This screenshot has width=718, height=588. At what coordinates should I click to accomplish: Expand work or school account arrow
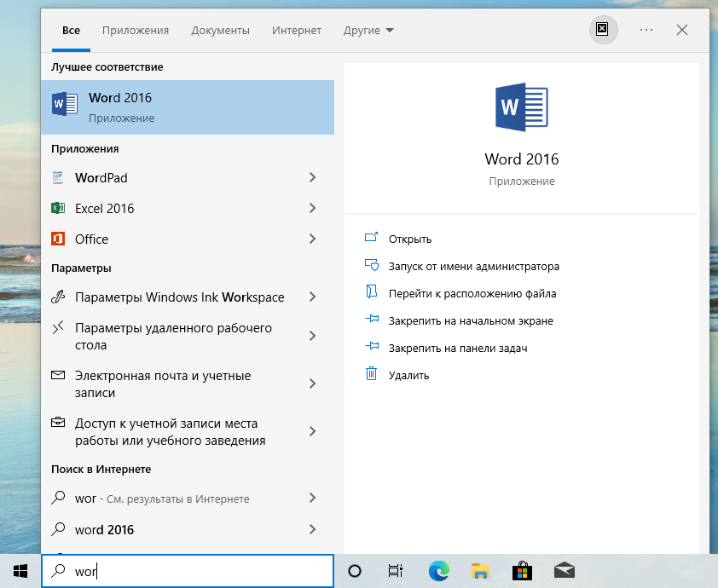313,431
